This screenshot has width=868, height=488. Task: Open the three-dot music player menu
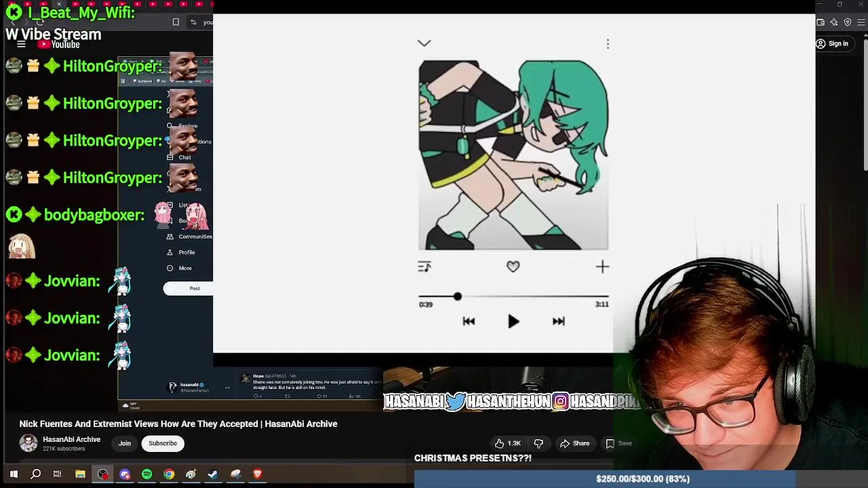[x=608, y=44]
